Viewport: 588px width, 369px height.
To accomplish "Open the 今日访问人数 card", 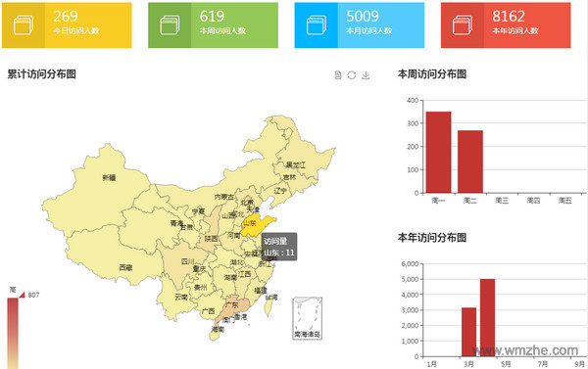I will (x=67, y=25).
